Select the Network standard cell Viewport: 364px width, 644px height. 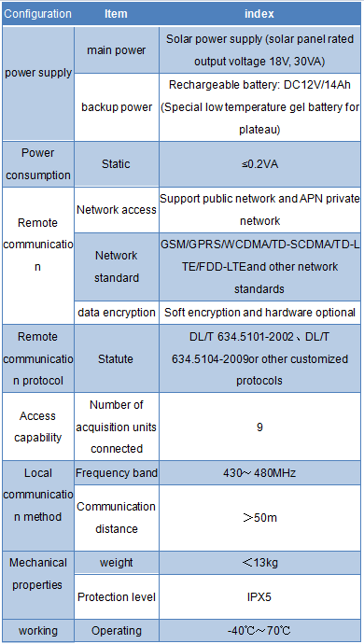tap(117, 267)
